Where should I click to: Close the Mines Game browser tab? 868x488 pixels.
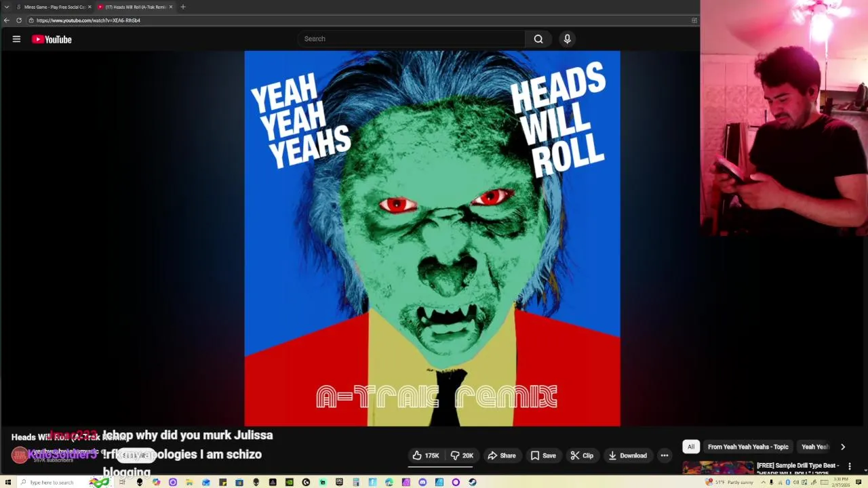[90, 7]
